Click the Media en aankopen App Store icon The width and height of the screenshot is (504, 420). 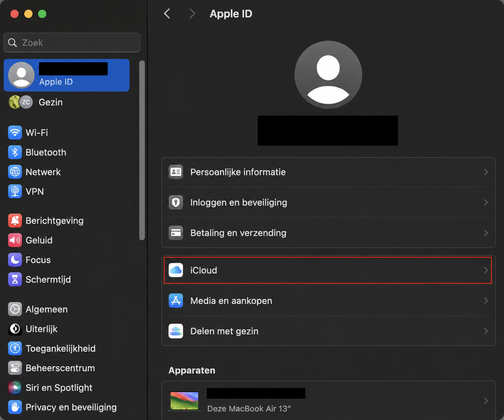click(176, 301)
